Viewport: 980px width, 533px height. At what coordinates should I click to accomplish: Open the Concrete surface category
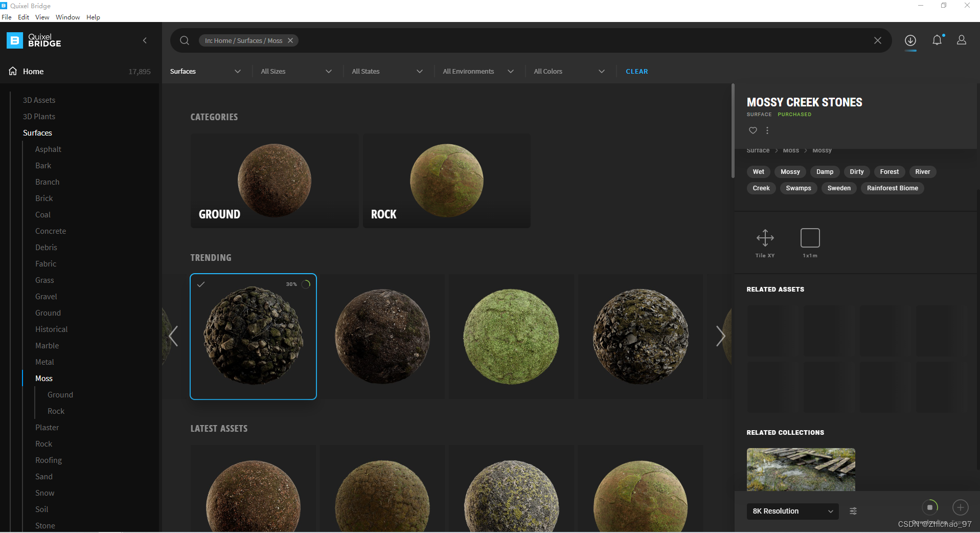[x=51, y=231]
